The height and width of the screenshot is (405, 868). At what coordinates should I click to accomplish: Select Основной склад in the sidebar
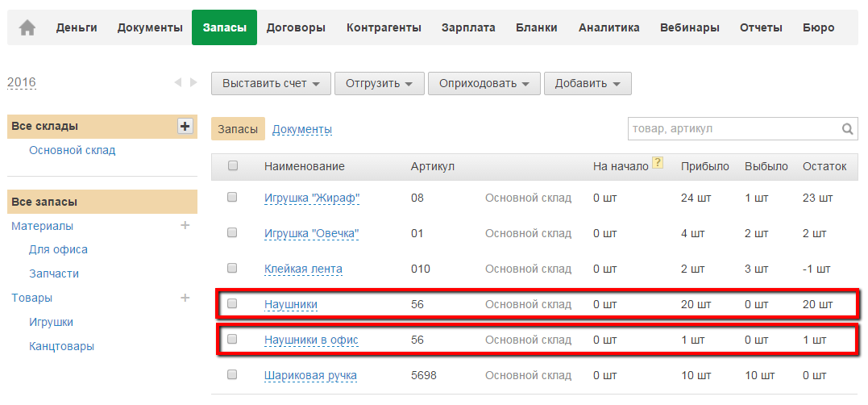[x=72, y=150]
